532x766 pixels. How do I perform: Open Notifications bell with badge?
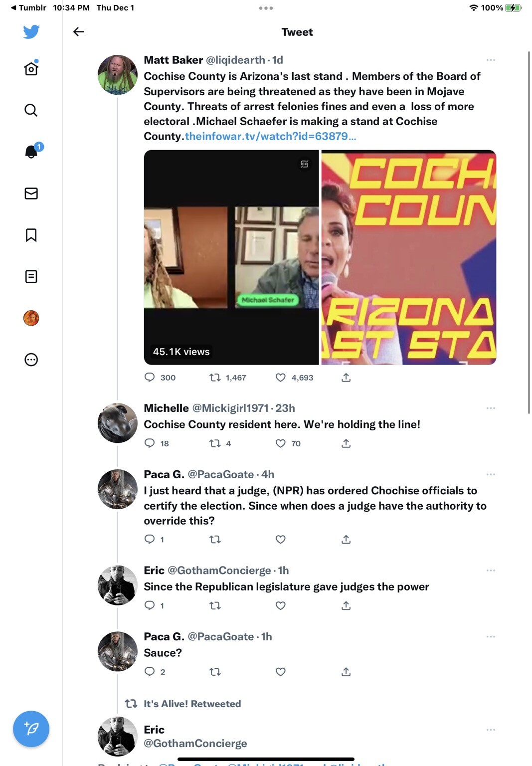(x=31, y=151)
